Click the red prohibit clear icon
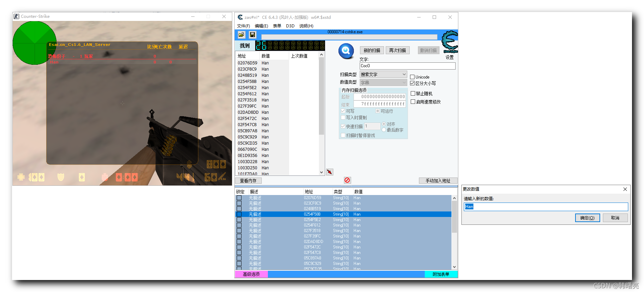The height and width of the screenshot is (292, 644). point(347,180)
